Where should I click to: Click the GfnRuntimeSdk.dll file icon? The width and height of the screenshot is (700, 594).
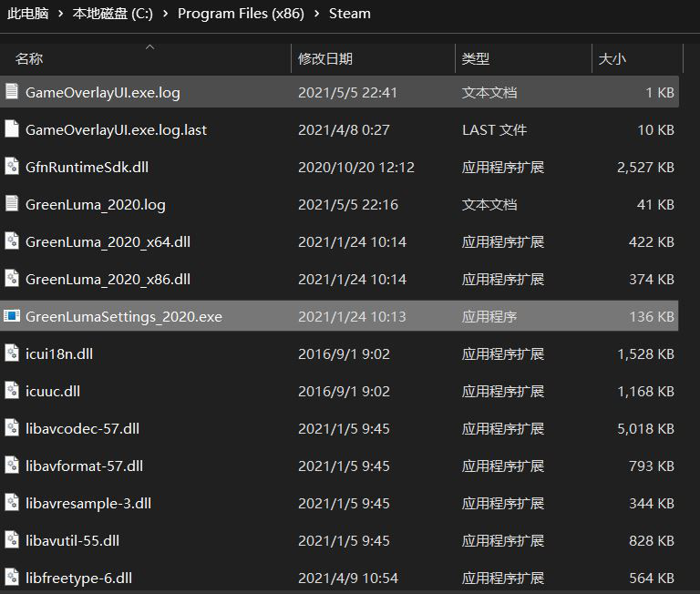(x=12, y=167)
